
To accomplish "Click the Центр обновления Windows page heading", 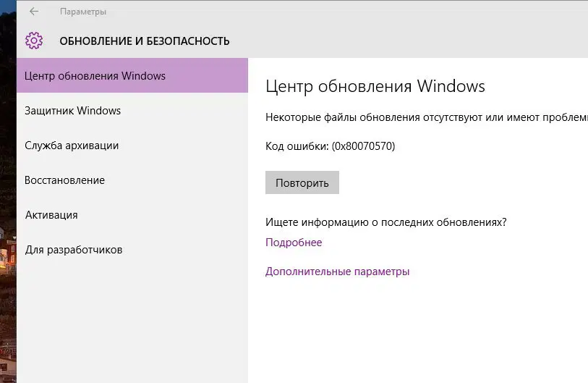I will click(375, 87).
